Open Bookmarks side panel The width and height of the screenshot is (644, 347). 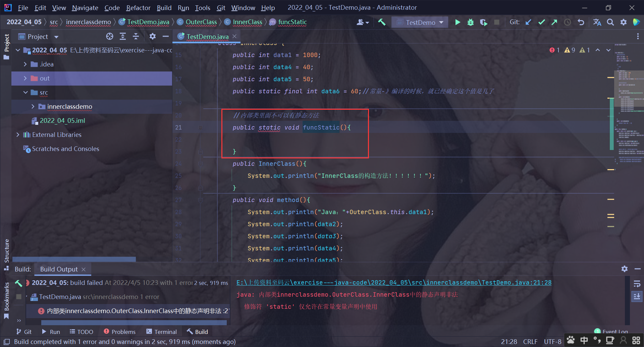[6, 300]
